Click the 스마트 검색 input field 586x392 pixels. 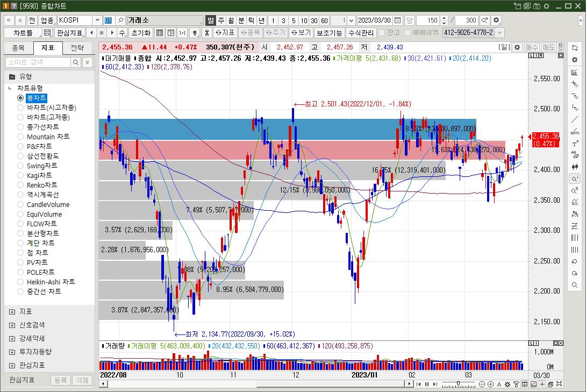pyautogui.click(x=38, y=62)
